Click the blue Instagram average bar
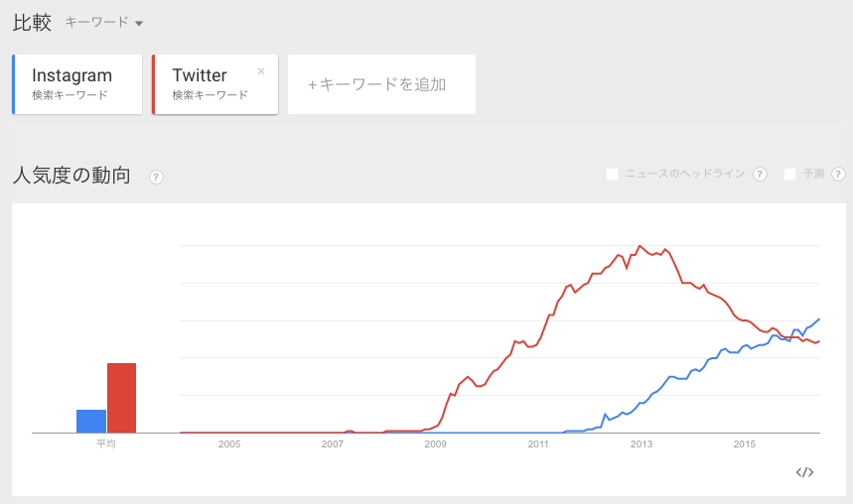 pyautogui.click(x=91, y=421)
